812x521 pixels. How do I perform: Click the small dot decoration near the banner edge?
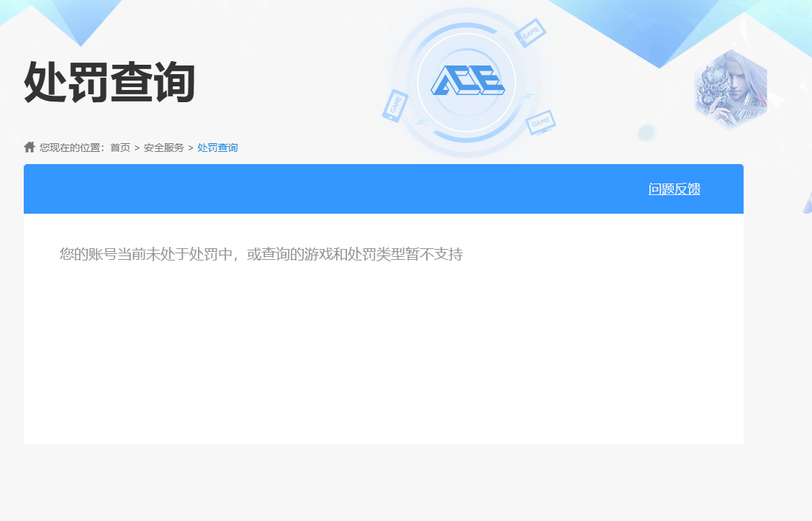pyautogui.click(x=646, y=132)
